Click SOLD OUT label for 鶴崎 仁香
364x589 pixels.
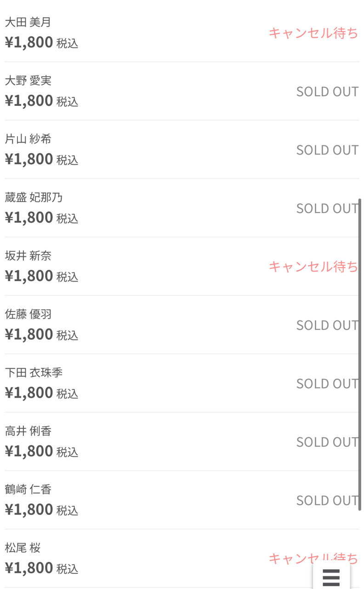(x=327, y=500)
